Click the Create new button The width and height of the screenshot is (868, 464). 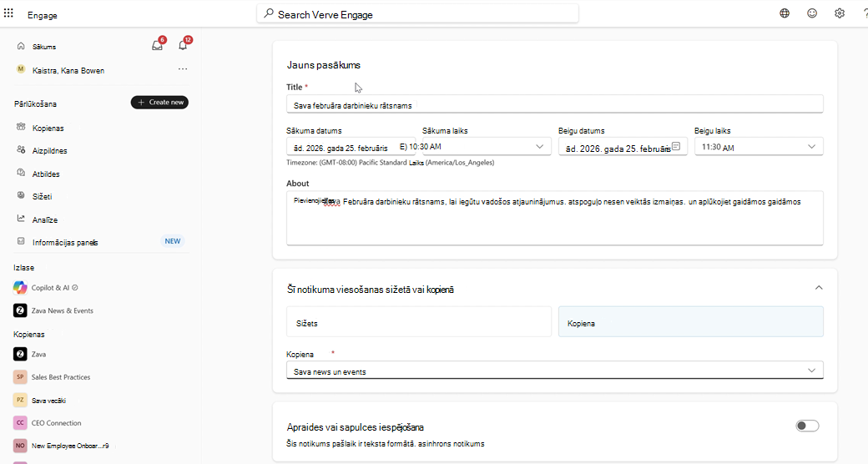click(x=159, y=103)
